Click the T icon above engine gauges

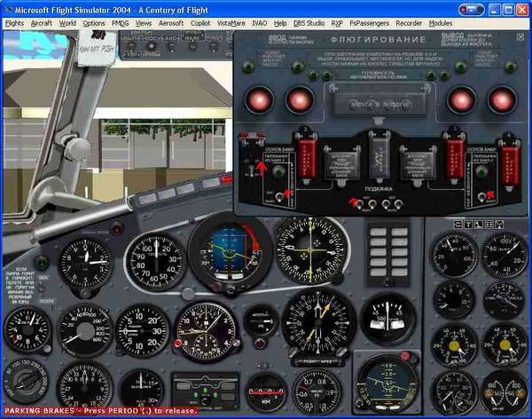click(468, 224)
